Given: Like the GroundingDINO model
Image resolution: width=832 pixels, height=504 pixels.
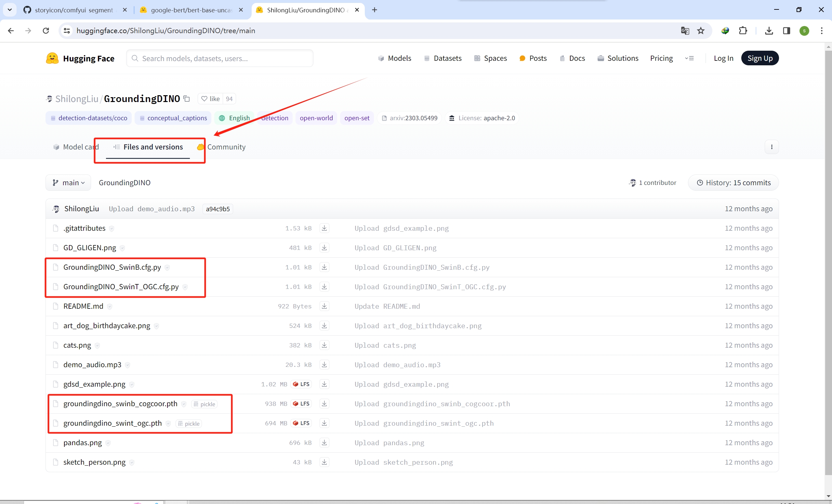Looking at the screenshot, I should [210, 99].
